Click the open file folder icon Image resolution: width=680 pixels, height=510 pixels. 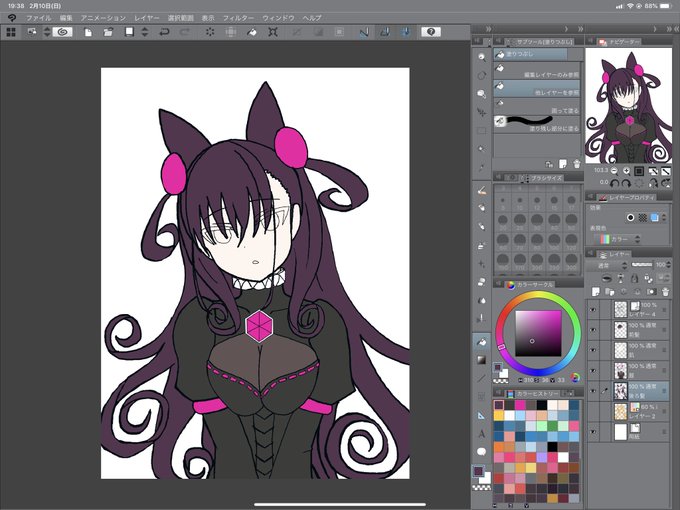(x=108, y=32)
